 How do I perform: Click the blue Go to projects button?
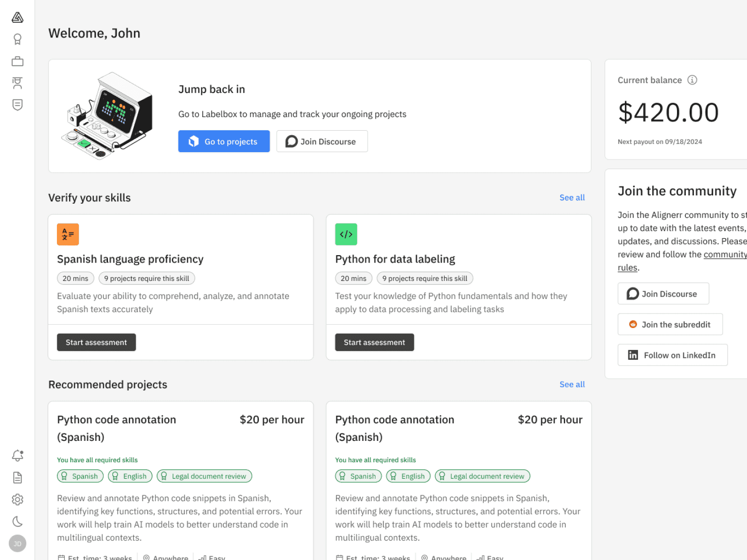[x=224, y=141]
